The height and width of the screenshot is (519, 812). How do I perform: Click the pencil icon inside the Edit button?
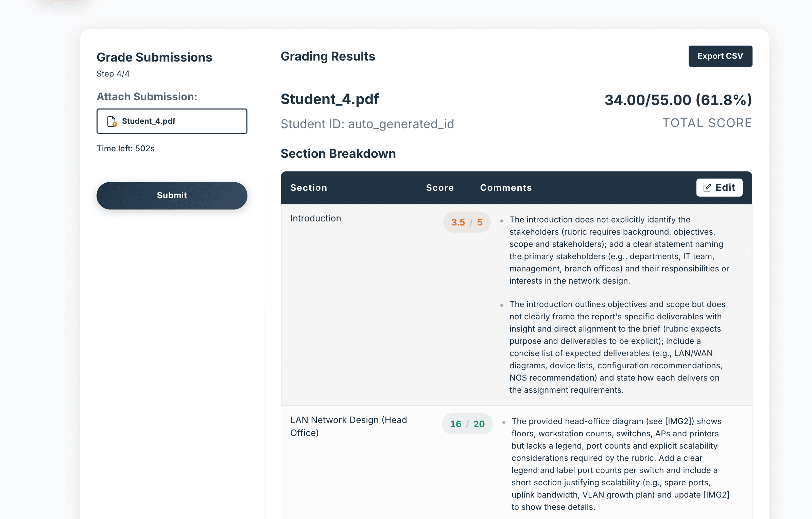tap(707, 187)
